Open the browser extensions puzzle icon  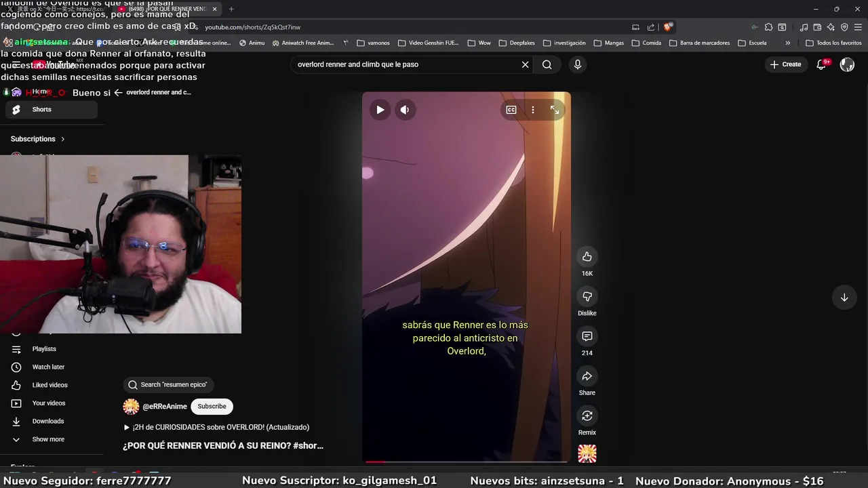coord(768,27)
